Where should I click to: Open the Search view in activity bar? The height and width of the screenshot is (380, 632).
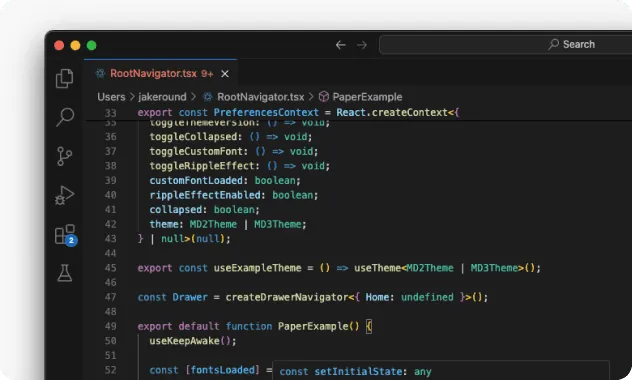pos(64,117)
